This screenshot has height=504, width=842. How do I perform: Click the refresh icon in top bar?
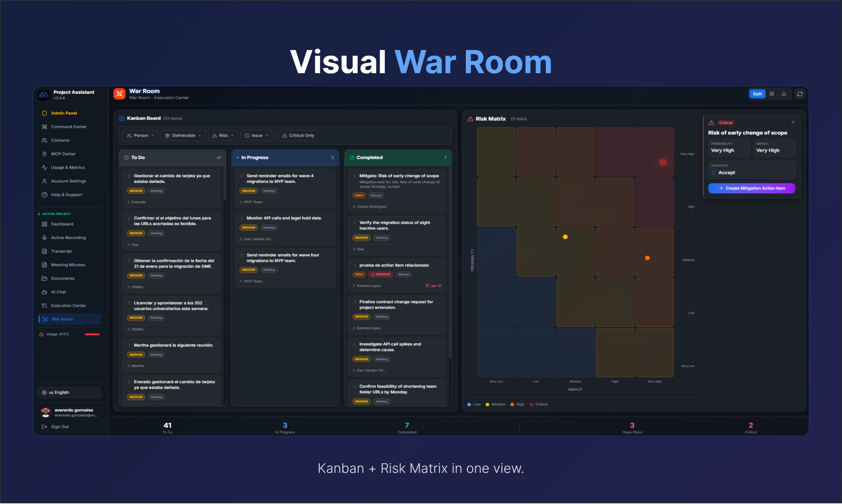[x=800, y=94]
